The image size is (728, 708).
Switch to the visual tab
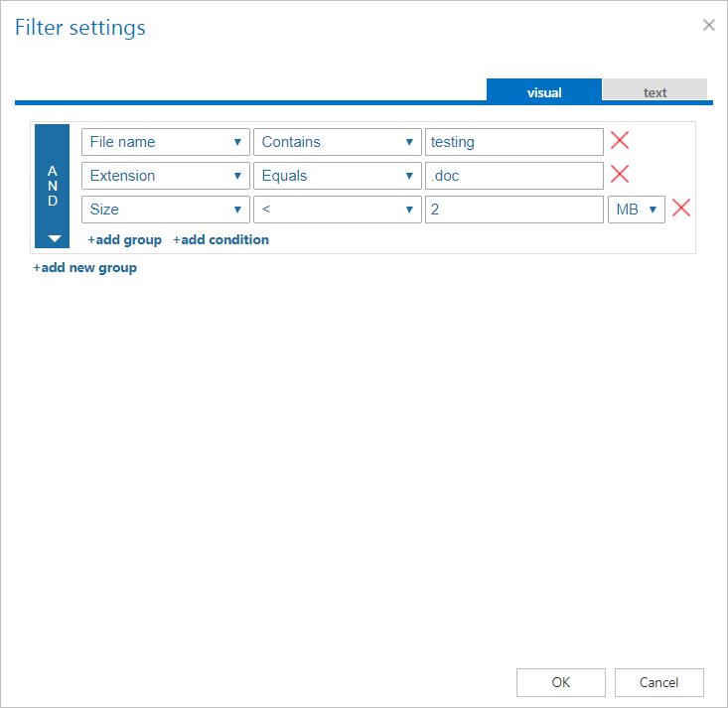tap(544, 91)
